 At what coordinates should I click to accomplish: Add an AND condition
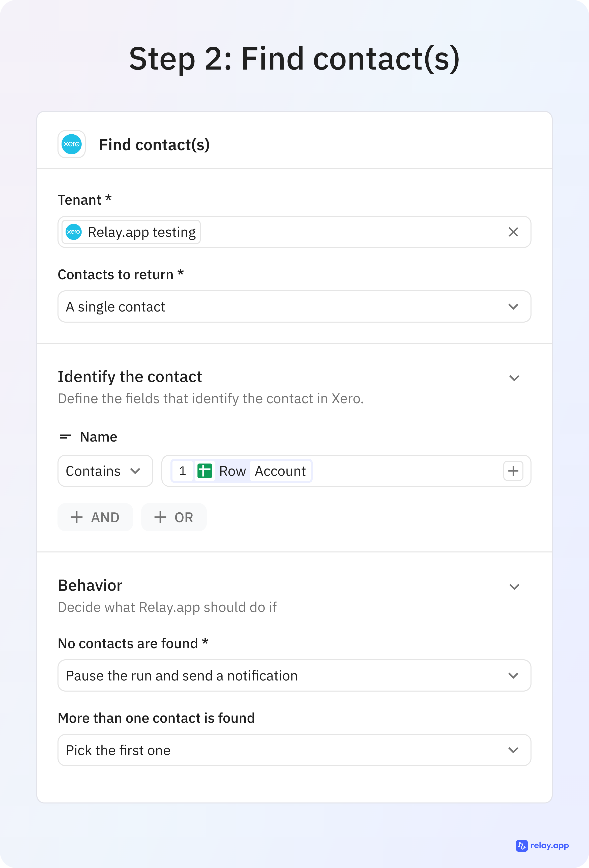(x=95, y=517)
